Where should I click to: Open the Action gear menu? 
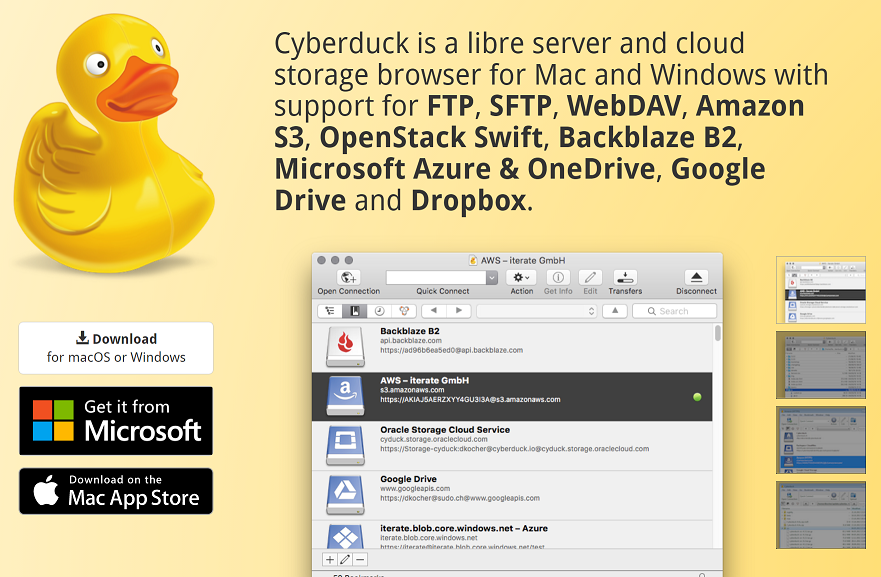click(521, 277)
